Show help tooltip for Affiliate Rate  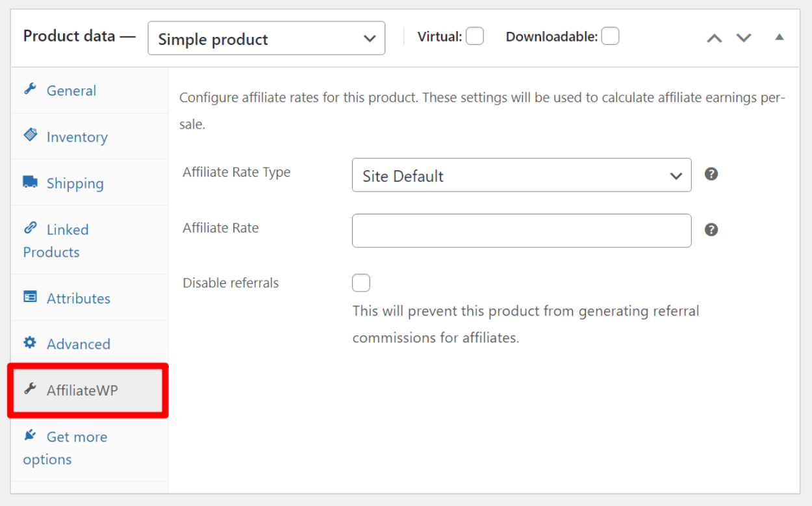pyautogui.click(x=711, y=230)
